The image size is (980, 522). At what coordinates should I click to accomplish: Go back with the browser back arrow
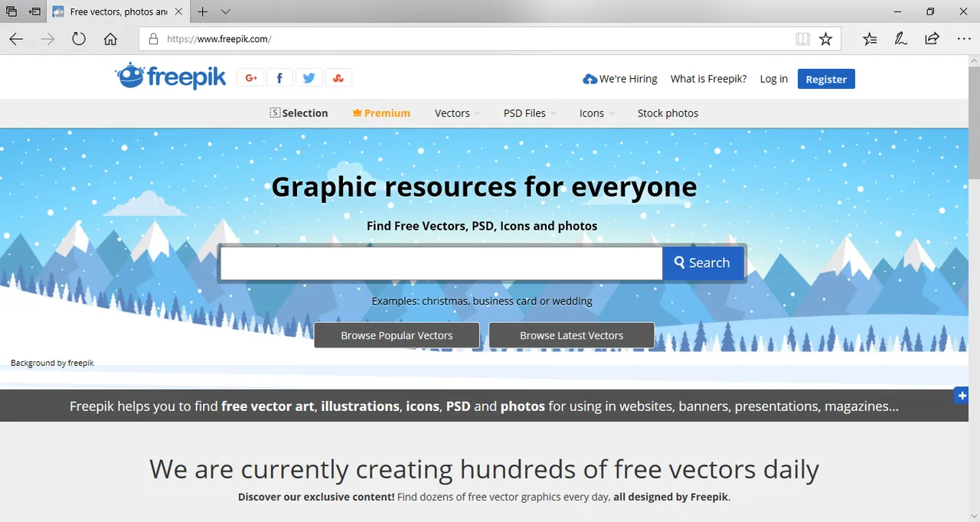click(x=16, y=39)
